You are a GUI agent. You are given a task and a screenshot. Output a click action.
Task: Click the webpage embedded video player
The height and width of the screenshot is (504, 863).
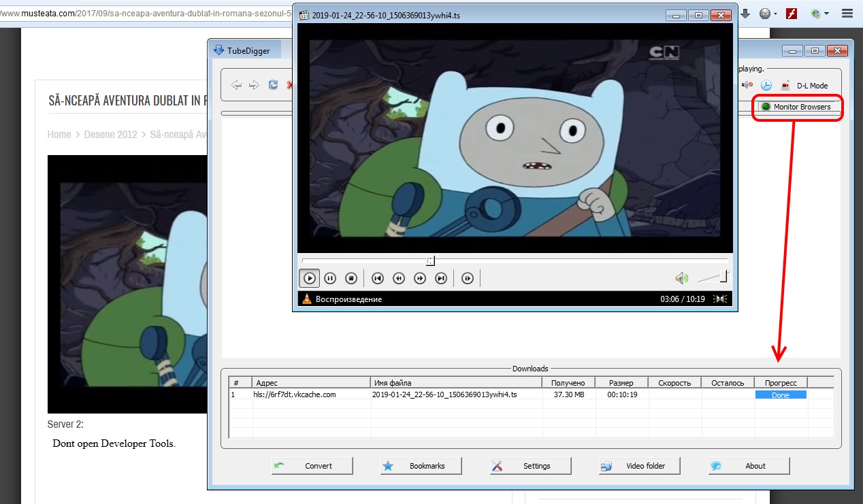(x=127, y=284)
